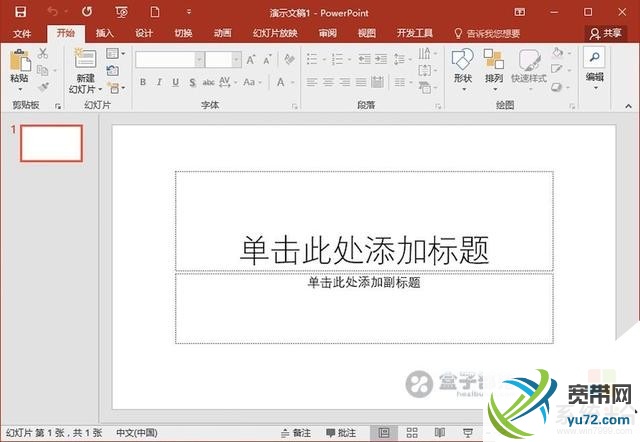Viewport: 640px width, 442px height.
Task: Click the decrease list level icon
Action: pos(364,59)
